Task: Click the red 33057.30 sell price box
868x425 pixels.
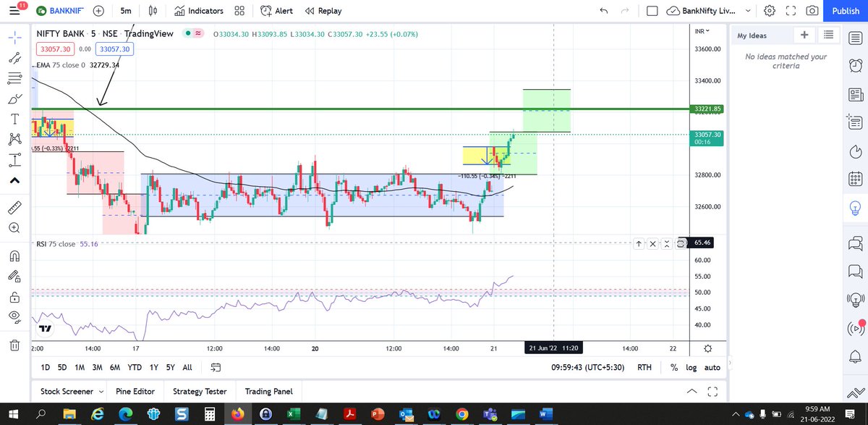Action: [54, 49]
